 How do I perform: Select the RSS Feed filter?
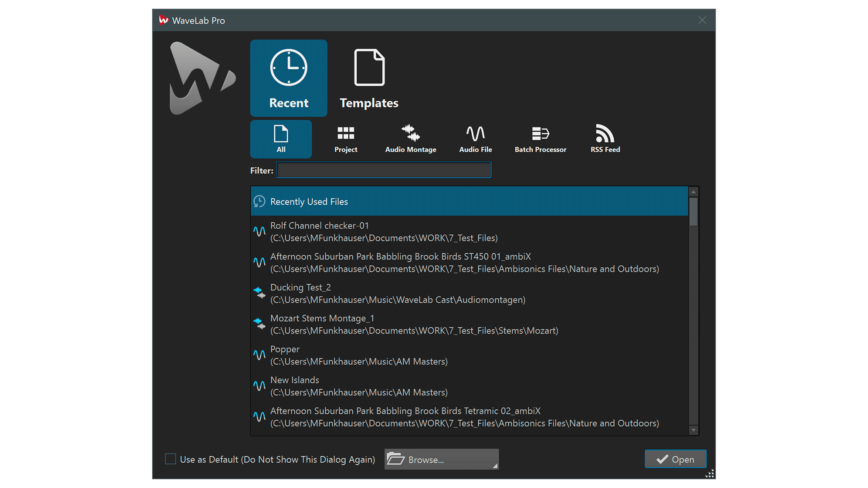605,139
